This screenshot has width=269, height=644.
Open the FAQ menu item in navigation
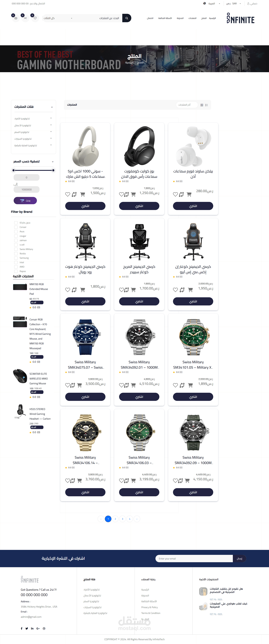coord(165,18)
